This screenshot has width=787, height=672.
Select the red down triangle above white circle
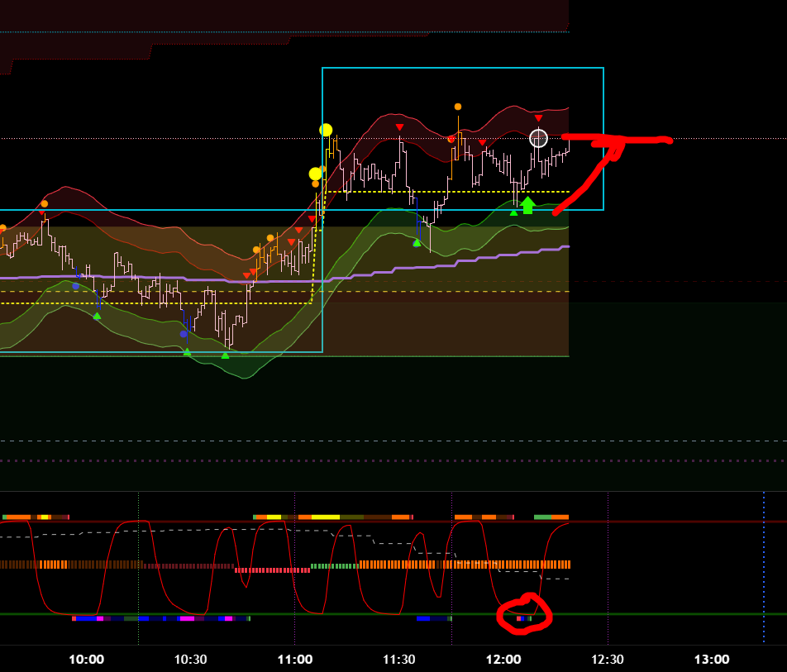click(538, 119)
